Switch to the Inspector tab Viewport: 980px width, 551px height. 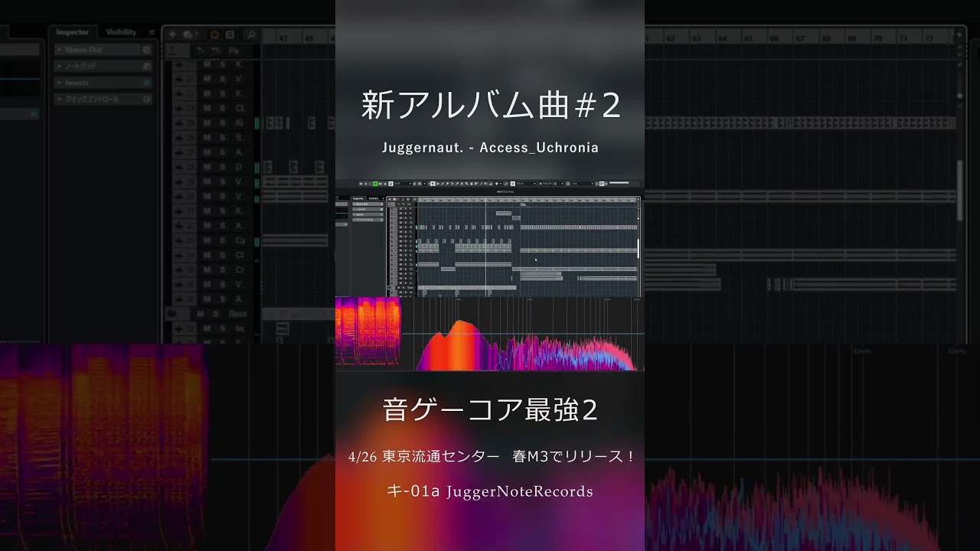73,32
